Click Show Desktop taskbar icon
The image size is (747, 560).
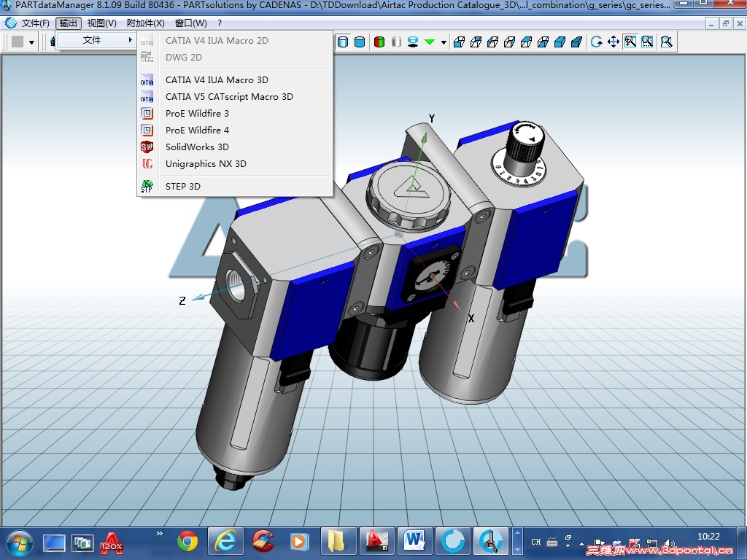coord(54,542)
